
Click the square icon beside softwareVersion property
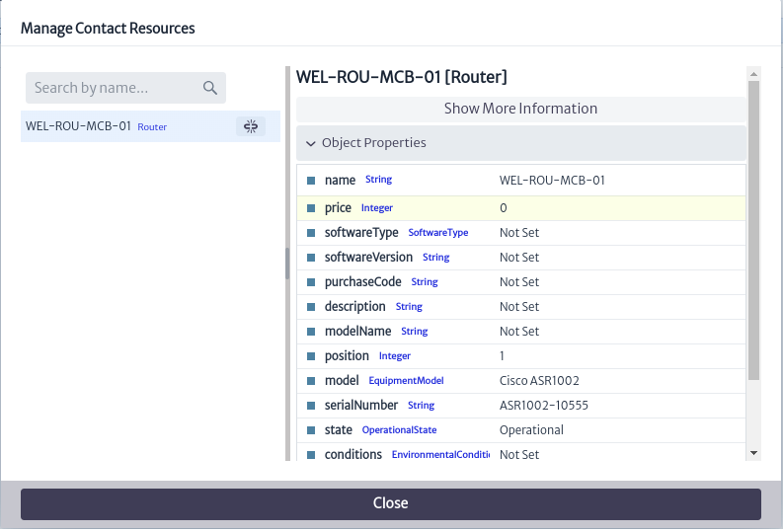[311, 257]
